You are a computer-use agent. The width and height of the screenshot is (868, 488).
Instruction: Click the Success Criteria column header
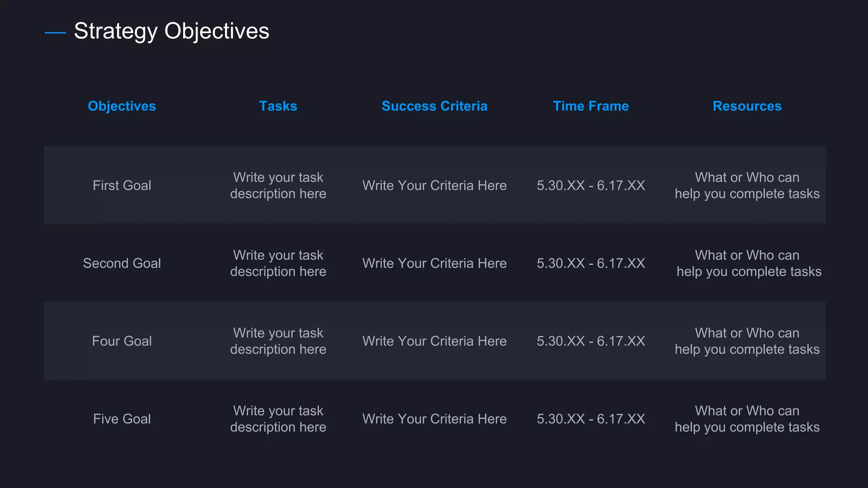(x=434, y=106)
